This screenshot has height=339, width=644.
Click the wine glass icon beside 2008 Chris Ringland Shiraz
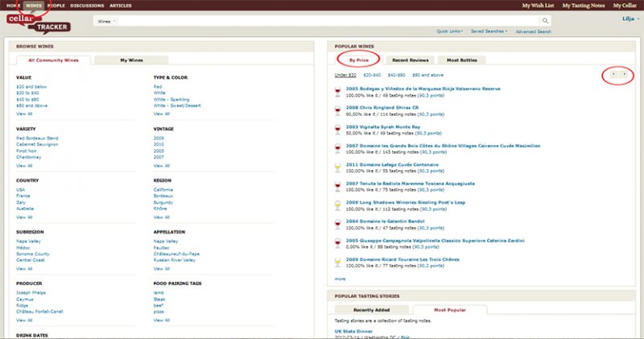coord(337,111)
